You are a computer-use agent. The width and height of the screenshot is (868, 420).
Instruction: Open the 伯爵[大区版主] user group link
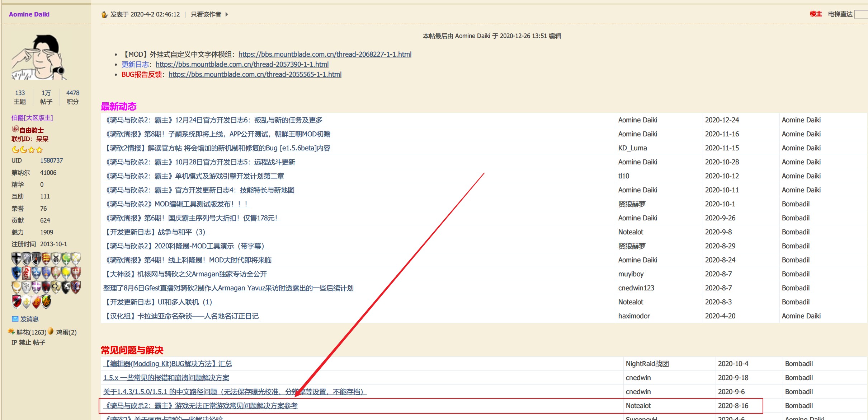[x=32, y=118]
